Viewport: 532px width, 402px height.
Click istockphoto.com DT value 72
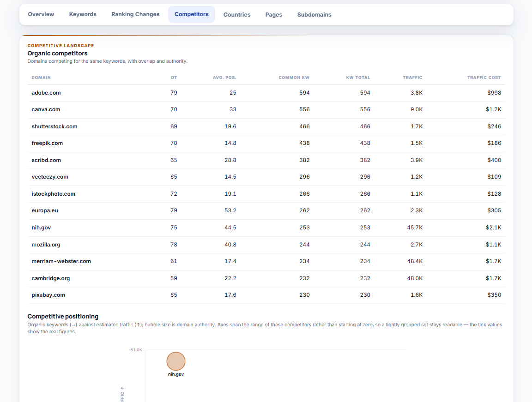point(174,194)
